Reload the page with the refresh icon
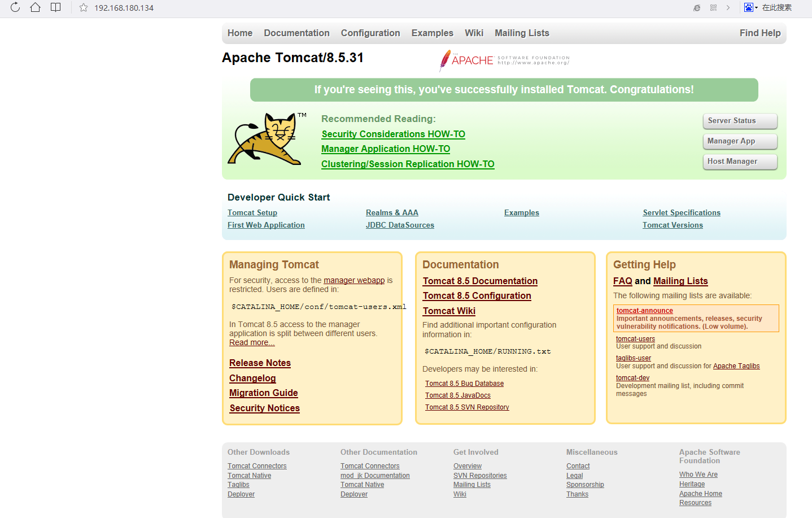This screenshot has width=812, height=518. (x=15, y=7)
